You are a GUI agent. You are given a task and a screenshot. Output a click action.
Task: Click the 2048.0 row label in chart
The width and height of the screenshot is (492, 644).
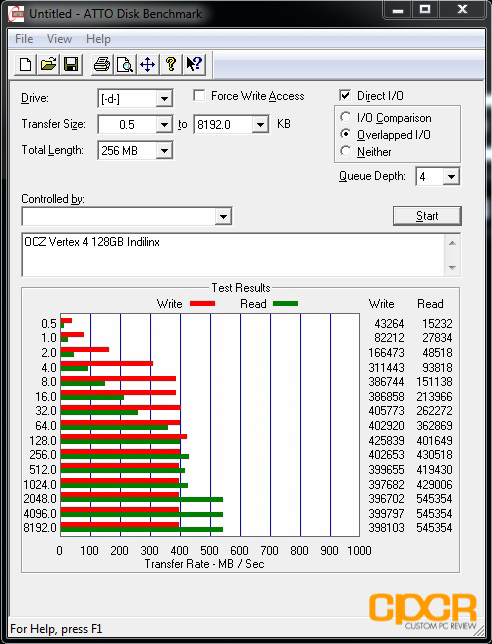pos(40,499)
